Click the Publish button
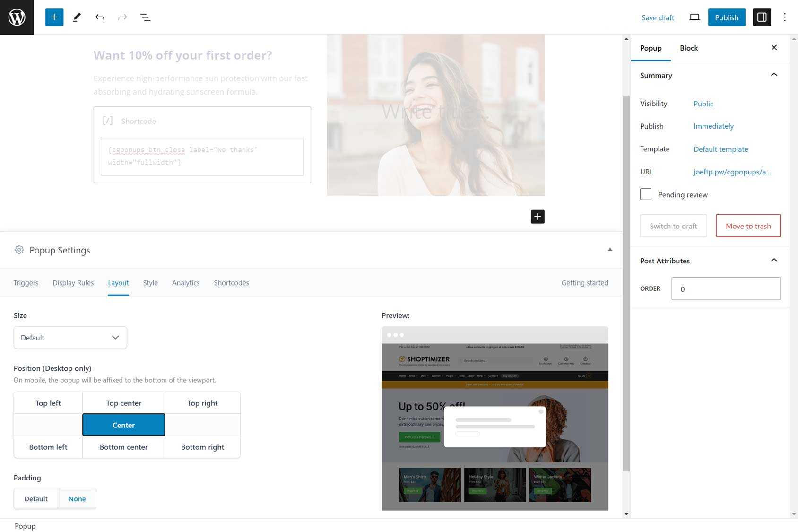798x532 pixels. [x=727, y=17]
